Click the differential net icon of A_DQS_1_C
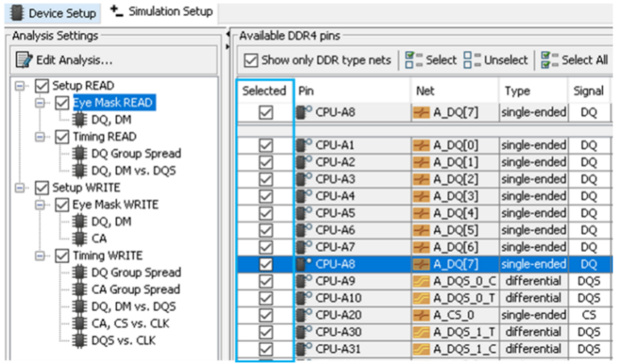Screen dimensions: 619x364 click(422, 350)
